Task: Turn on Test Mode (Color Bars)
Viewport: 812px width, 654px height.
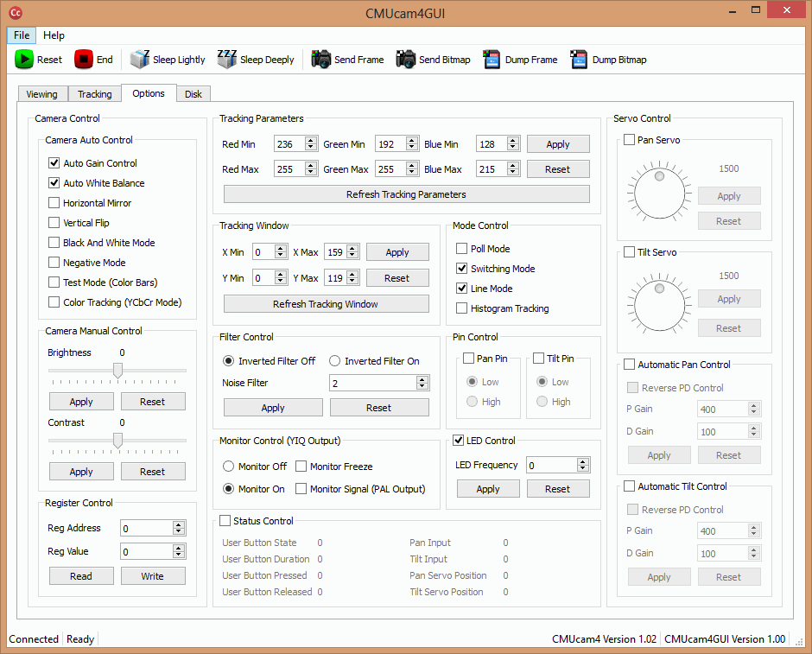Action: tap(54, 283)
